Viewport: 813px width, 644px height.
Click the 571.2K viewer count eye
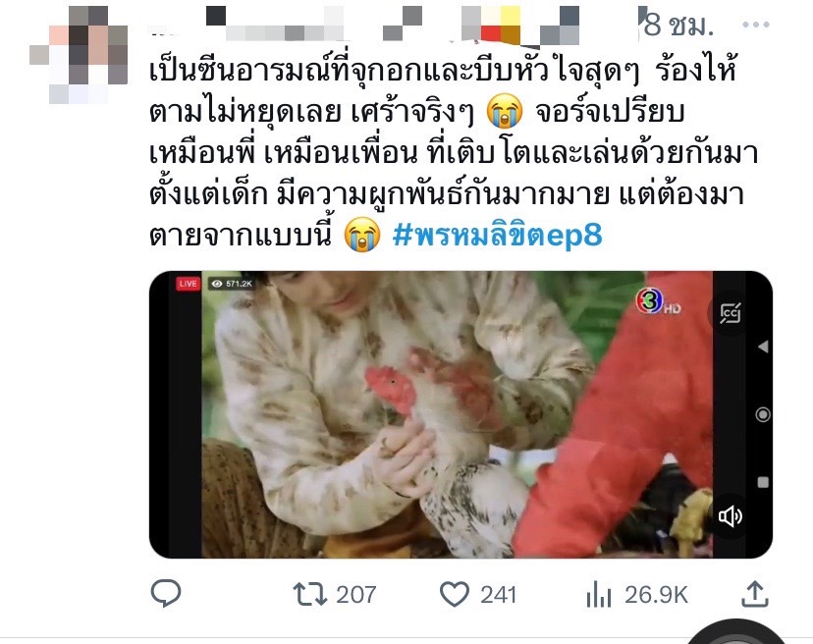pyautogui.click(x=232, y=284)
